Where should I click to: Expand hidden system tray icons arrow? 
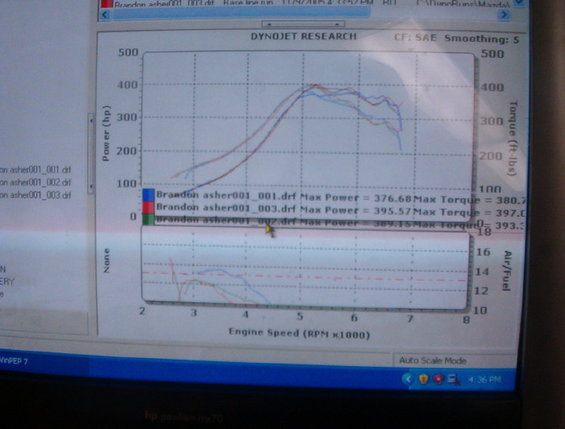[x=409, y=379]
